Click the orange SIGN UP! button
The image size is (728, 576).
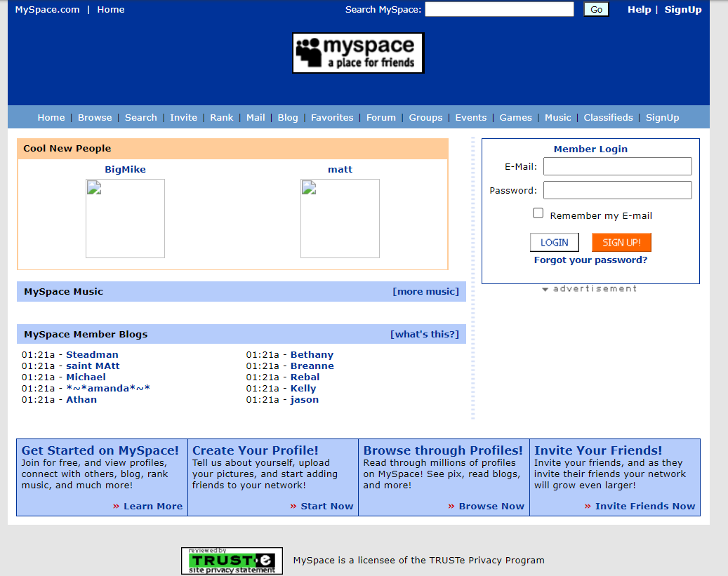point(622,242)
